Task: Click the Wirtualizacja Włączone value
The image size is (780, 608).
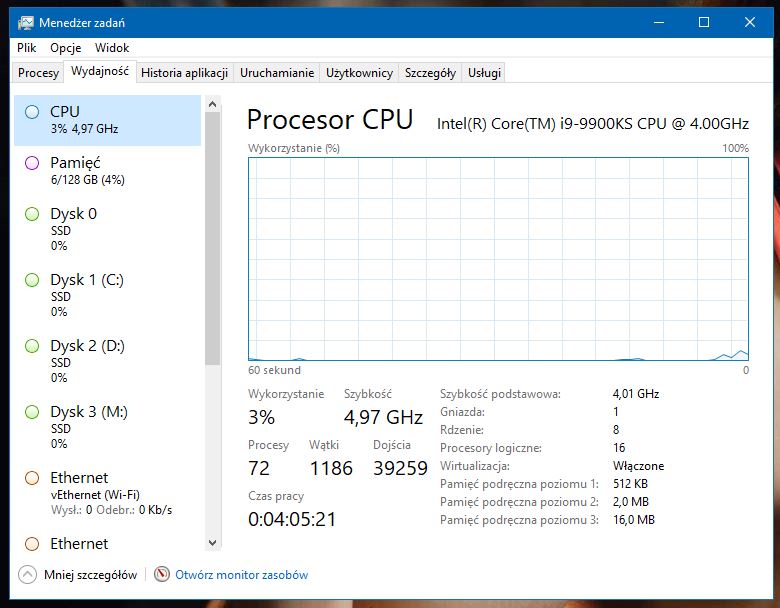Action: click(639, 466)
